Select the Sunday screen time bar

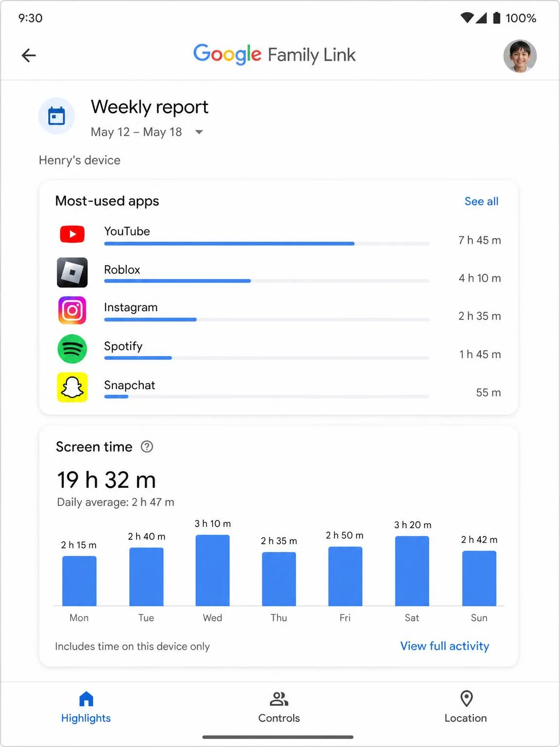click(479, 578)
